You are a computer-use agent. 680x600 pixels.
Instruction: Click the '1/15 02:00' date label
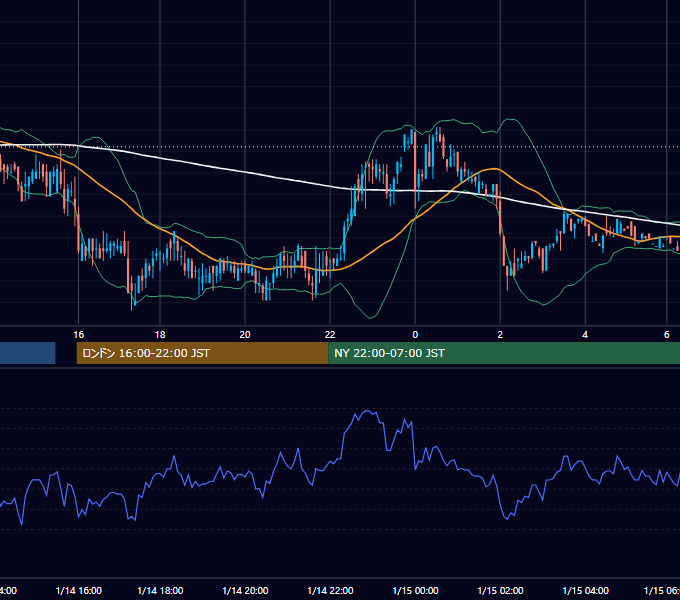[500, 590]
